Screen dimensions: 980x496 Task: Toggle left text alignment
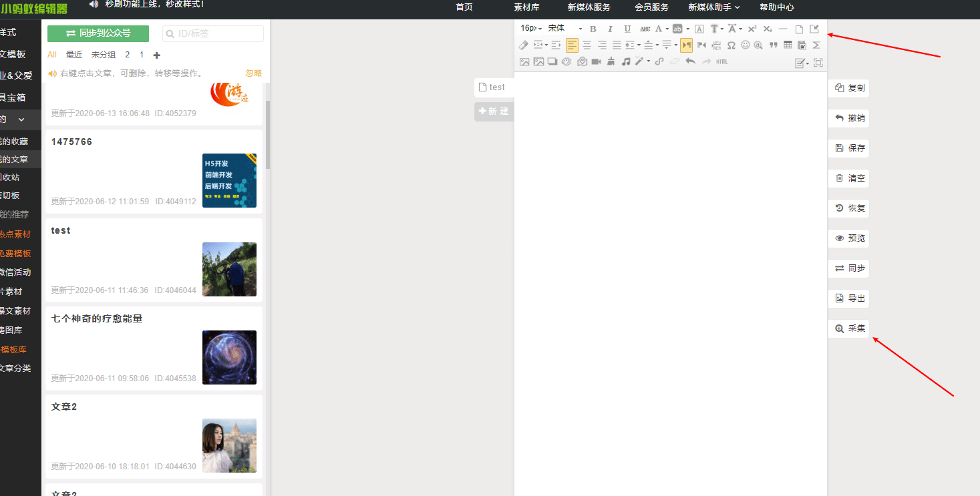coord(572,45)
